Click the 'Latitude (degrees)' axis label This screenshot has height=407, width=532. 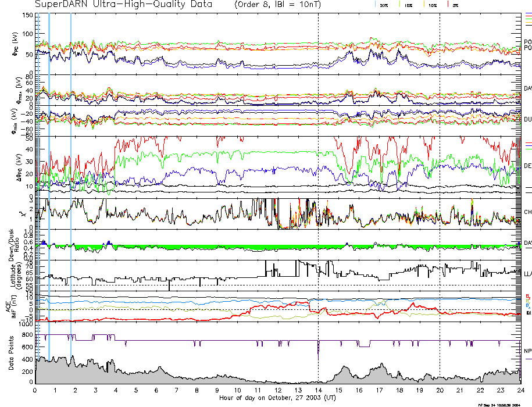(x=16, y=276)
